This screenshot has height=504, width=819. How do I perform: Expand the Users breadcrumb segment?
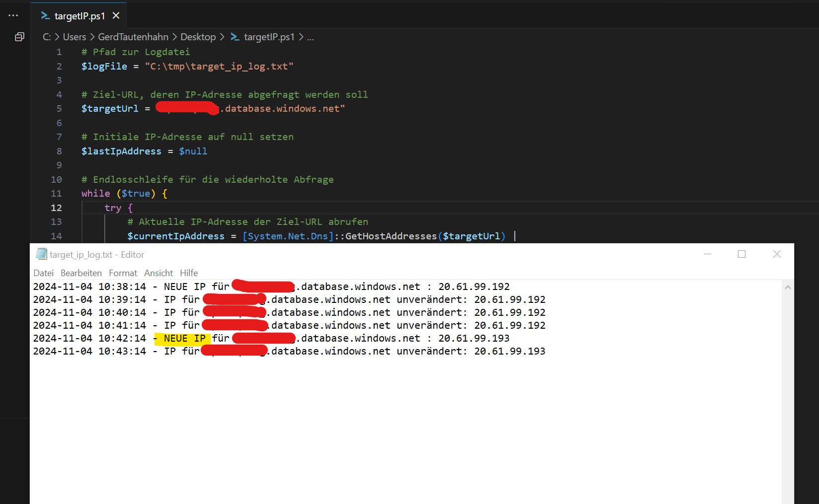tap(75, 37)
